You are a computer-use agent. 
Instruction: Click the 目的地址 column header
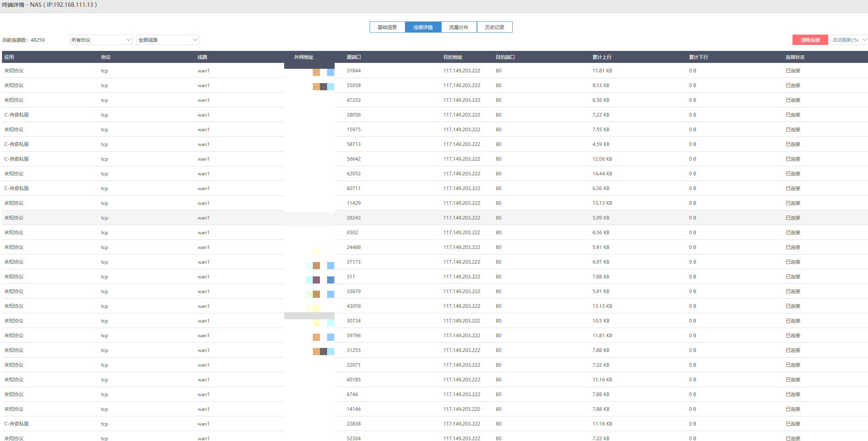[x=453, y=57]
